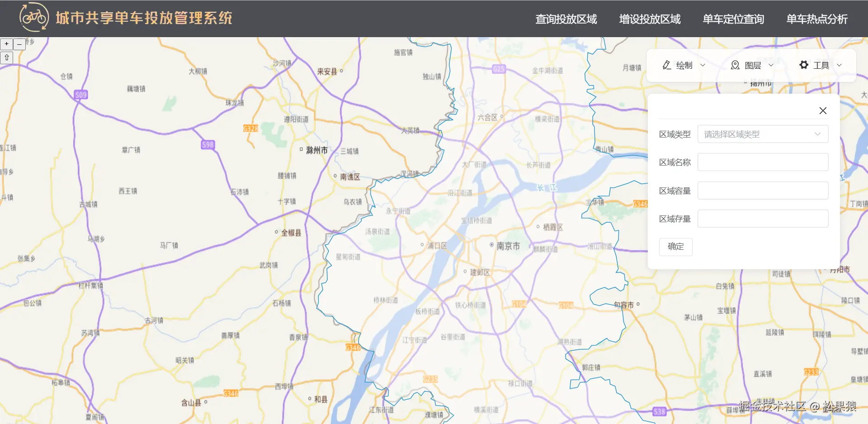Open 查询投放区域 menu

pos(566,19)
